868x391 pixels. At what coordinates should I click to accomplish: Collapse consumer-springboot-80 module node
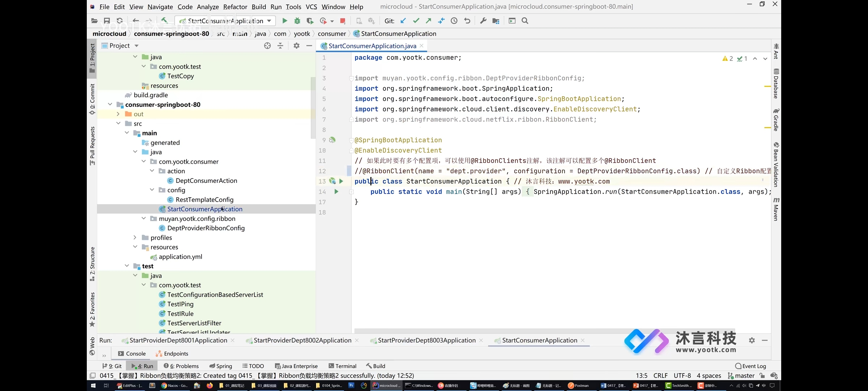110,104
